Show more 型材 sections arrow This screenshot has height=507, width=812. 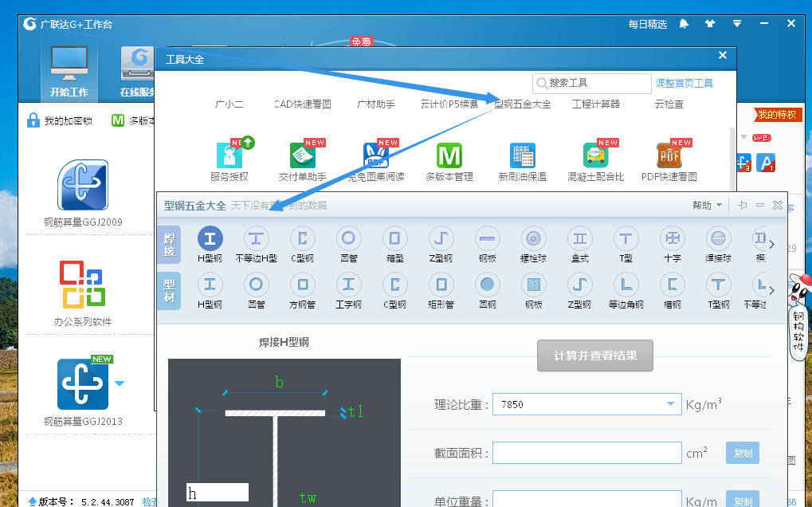pos(771,290)
